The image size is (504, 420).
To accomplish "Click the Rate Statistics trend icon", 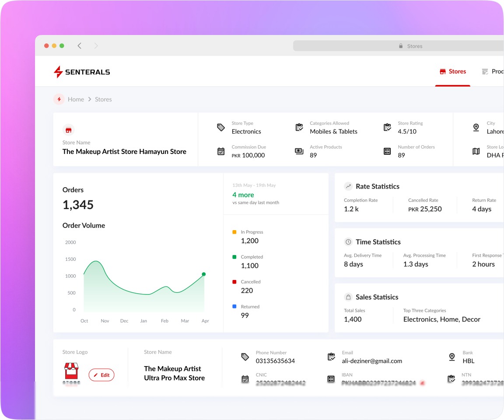I will [348, 186].
